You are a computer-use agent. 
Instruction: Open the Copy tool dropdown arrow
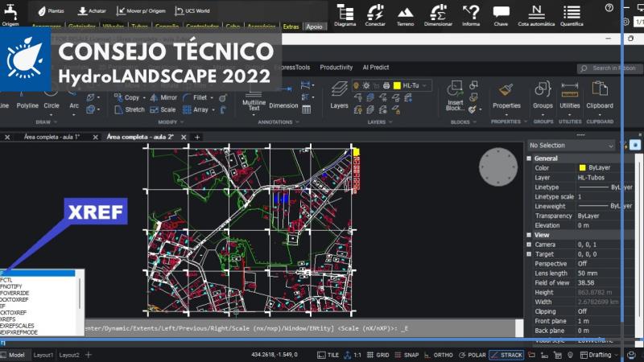[x=144, y=97]
